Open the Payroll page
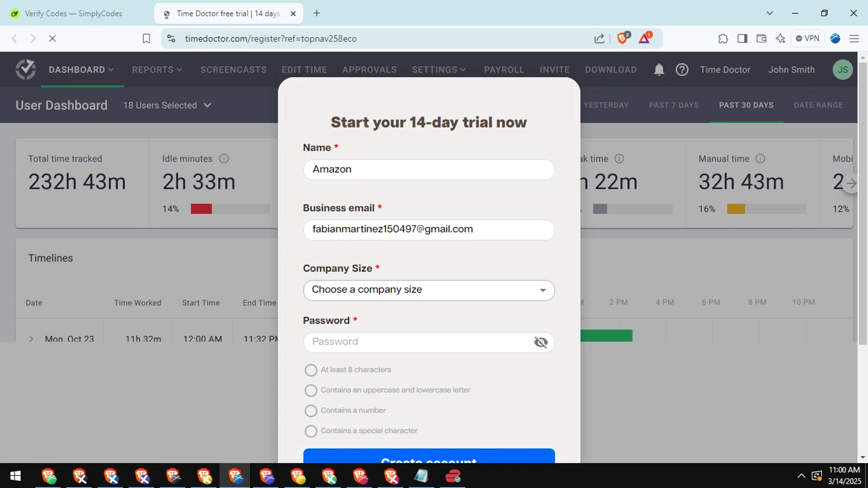868x488 pixels. click(504, 69)
